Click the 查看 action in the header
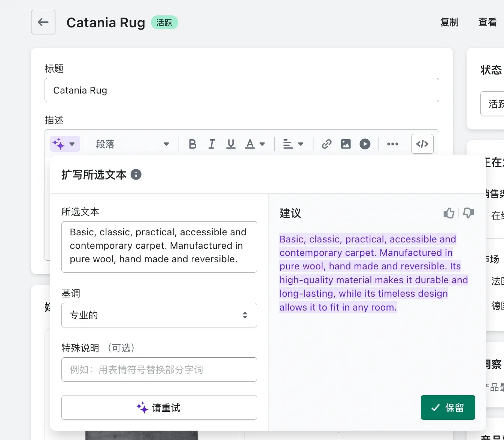 pos(487,22)
